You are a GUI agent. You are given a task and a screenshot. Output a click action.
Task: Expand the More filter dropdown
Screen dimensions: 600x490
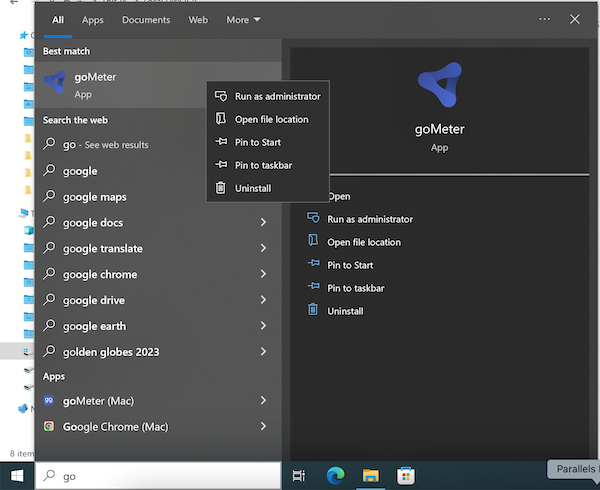pyautogui.click(x=243, y=20)
